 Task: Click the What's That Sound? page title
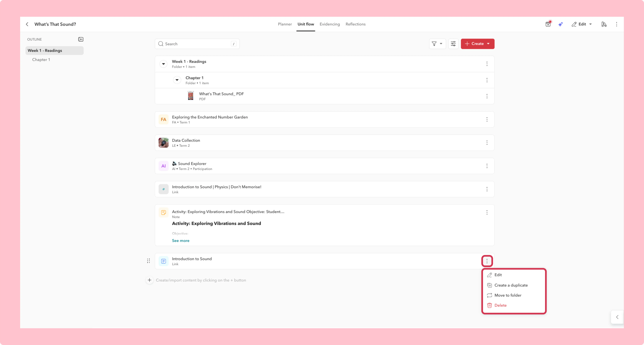[55, 24]
